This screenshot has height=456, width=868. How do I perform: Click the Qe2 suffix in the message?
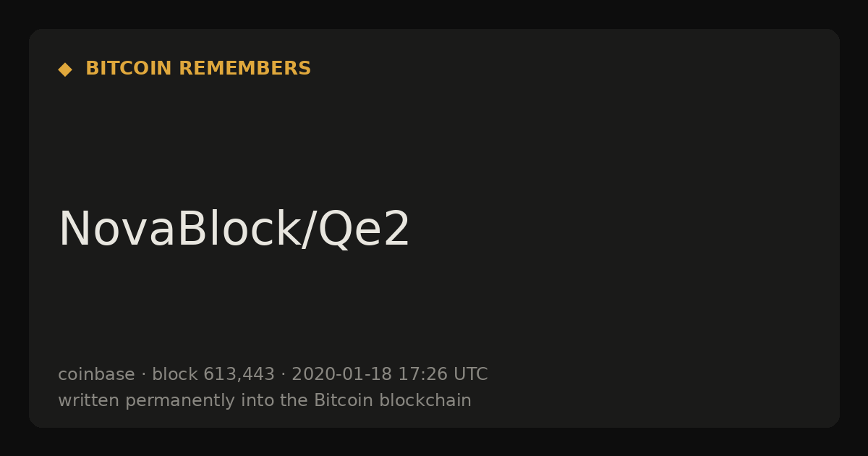(364, 230)
